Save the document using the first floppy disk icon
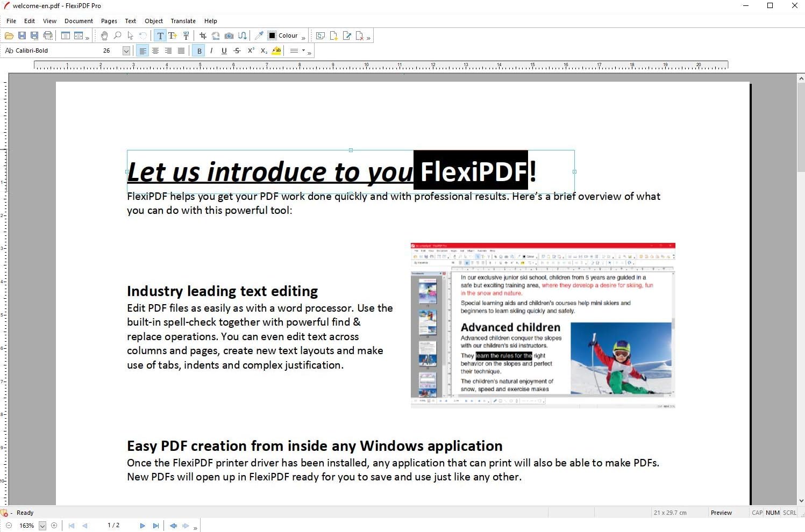 click(22, 35)
